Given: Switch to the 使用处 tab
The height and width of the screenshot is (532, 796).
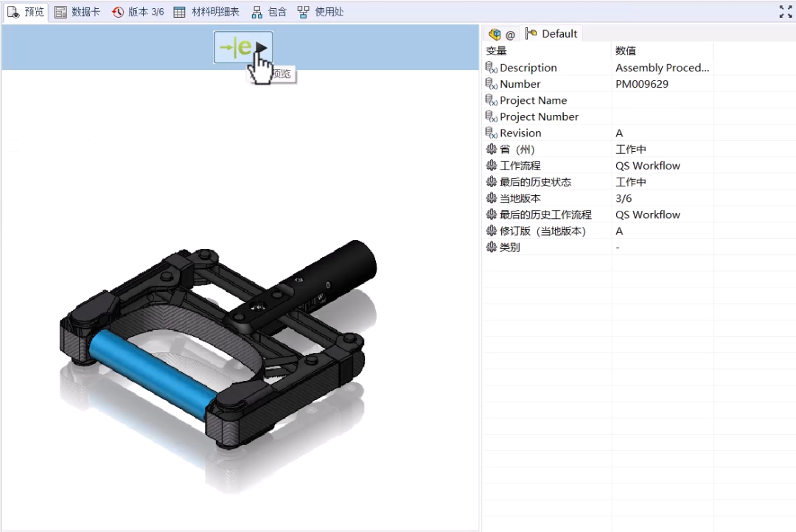Looking at the screenshot, I should 321,12.
